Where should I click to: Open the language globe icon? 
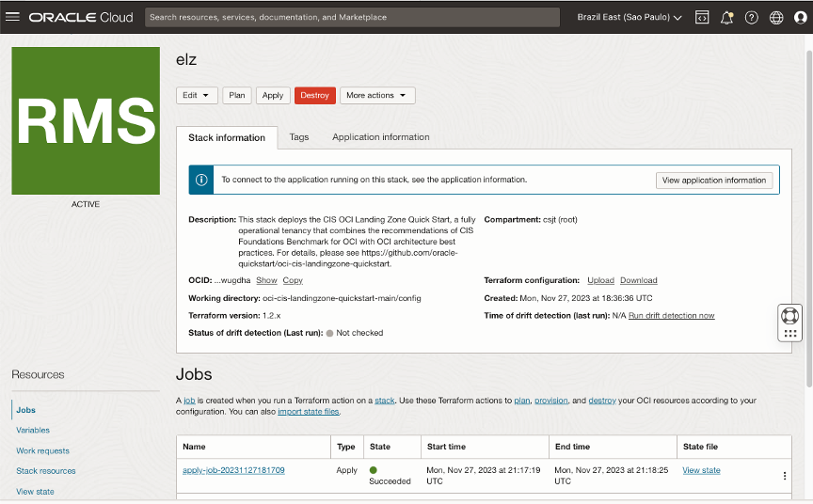click(x=776, y=18)
